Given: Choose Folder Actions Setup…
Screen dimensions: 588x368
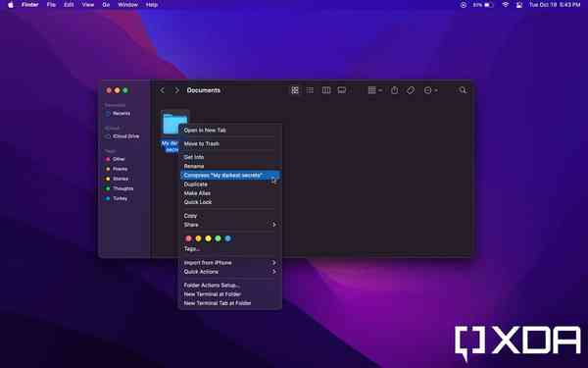Looking at the screenshot, I should [x=230, y=286].
